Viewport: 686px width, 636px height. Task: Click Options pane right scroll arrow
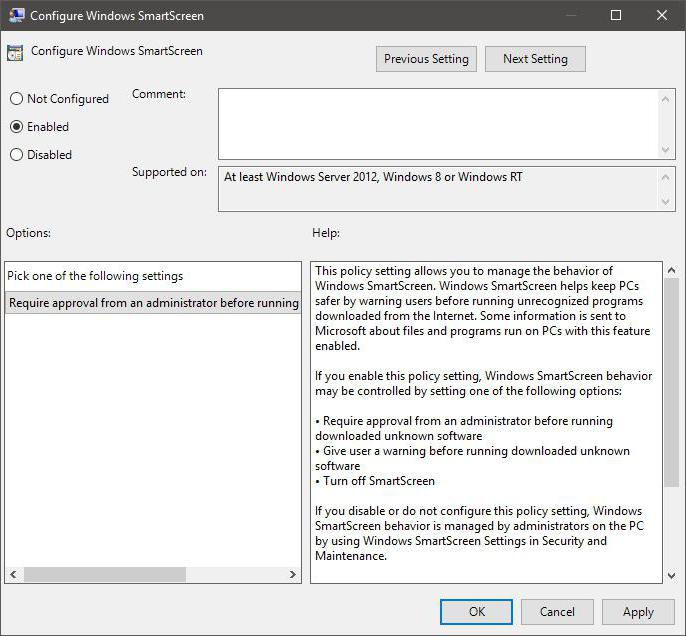[293, 574]
